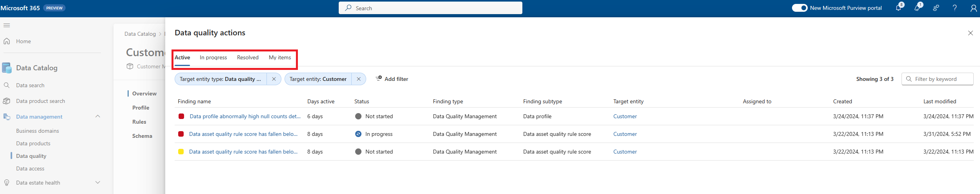Image resolution: width=980 pixels, height=194 pixels.
Task: Open Home from the sidebar
Action: click(23, 41)
